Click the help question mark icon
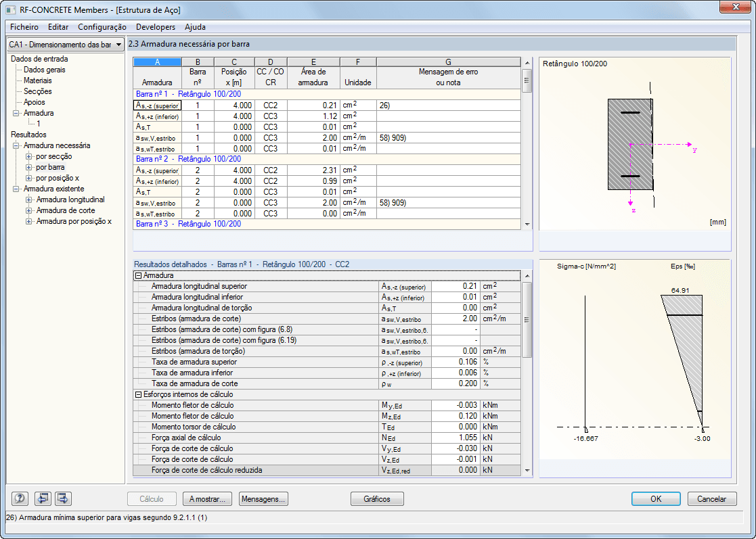The height and width of the screenshot is (539, 756). coord(20,499)
